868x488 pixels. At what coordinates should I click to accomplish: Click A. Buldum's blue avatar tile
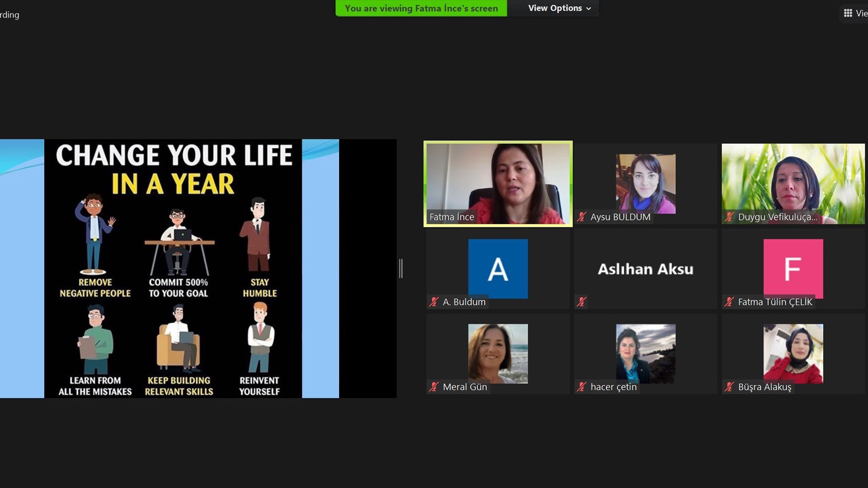pyautogui.click(x=498, y=269)
